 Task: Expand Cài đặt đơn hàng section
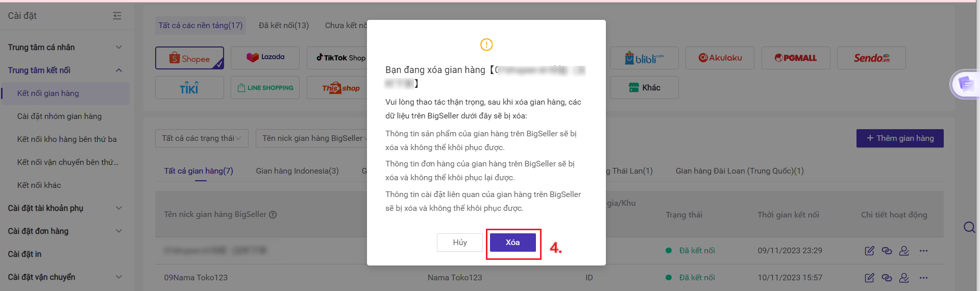[65, 231]
